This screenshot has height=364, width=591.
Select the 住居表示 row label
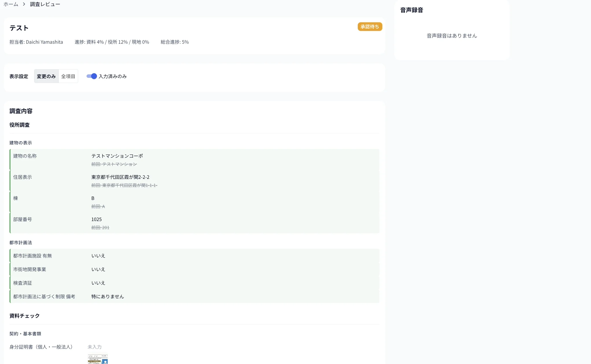pos(22,177)
